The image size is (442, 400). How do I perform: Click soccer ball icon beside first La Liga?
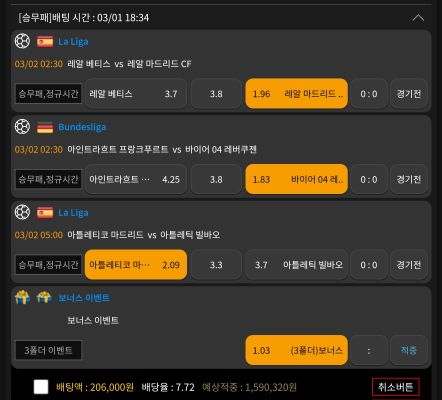tap(22, 41)
